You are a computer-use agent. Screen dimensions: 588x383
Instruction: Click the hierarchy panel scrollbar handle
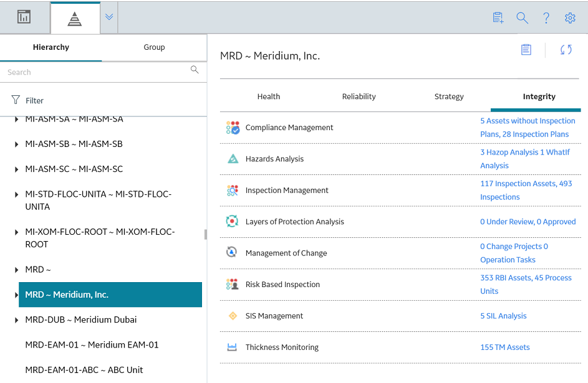point(206,234)
